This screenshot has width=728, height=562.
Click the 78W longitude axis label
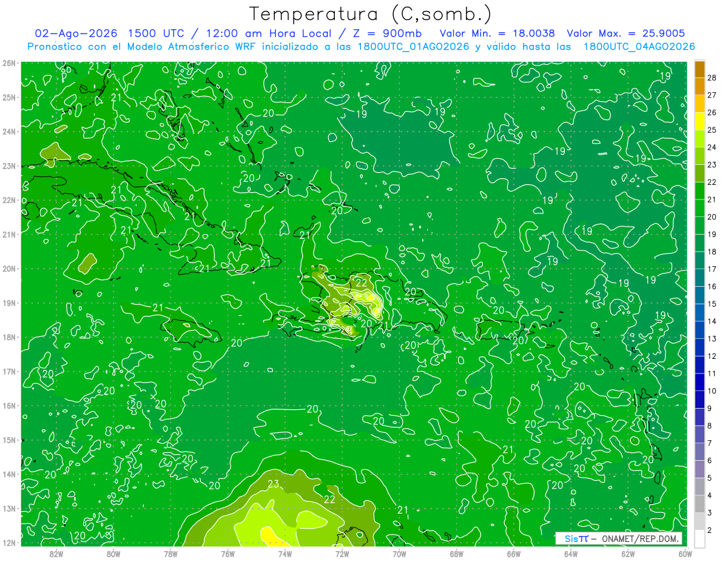170,553
